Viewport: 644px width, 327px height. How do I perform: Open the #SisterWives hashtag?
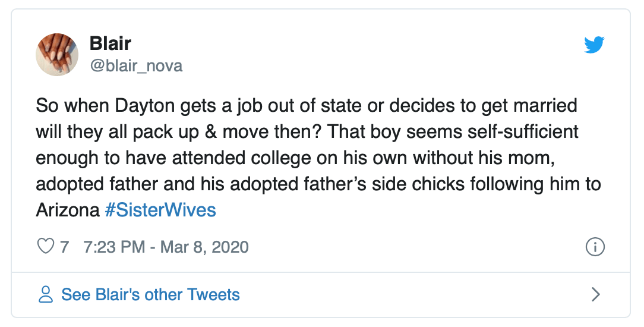point(160,210)
